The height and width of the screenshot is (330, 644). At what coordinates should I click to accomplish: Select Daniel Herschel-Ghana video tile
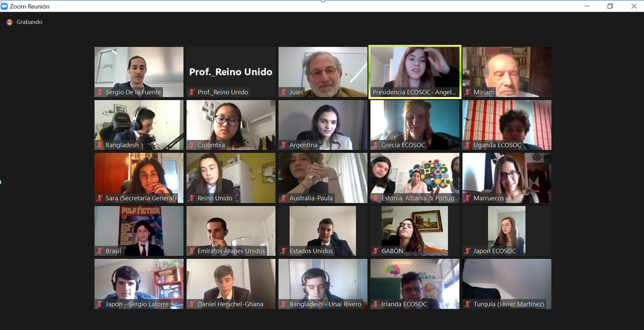click(x=231, y=284)
